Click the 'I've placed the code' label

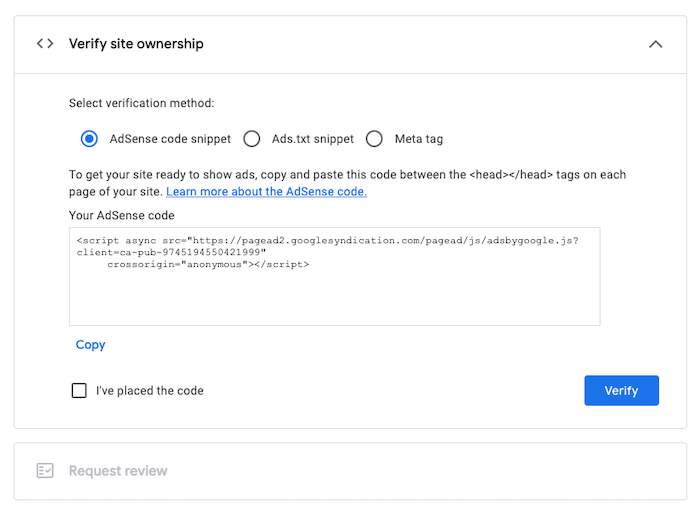(150, 391)
